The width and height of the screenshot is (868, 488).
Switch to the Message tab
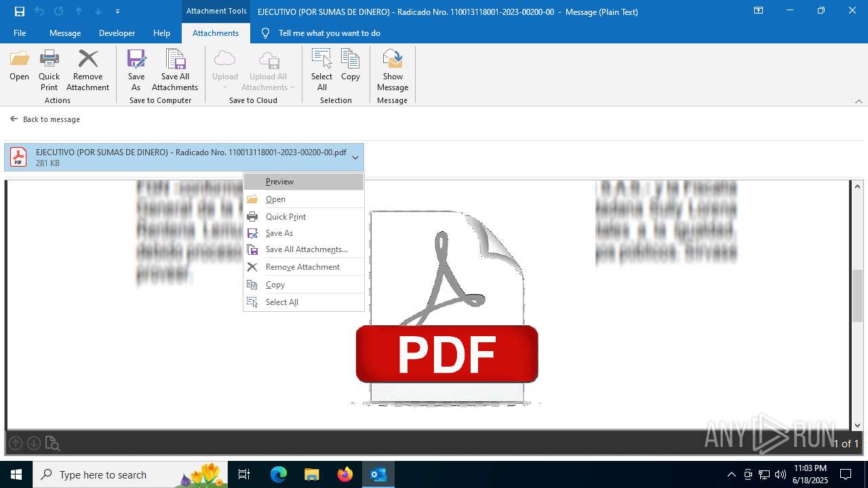click(x=65, y=33)
